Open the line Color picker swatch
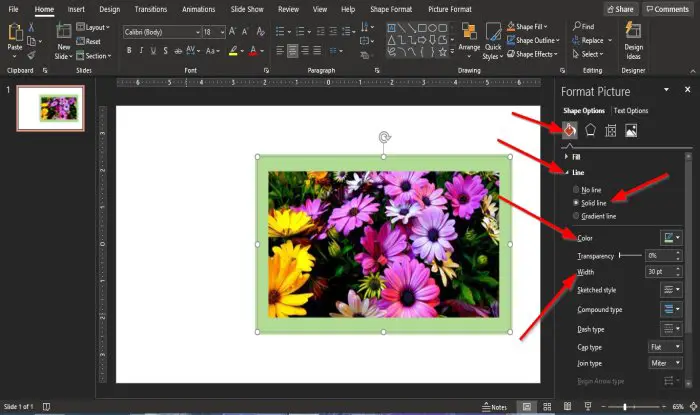The height and width of the screenshot is (415, 700). (x=671, y=238)
